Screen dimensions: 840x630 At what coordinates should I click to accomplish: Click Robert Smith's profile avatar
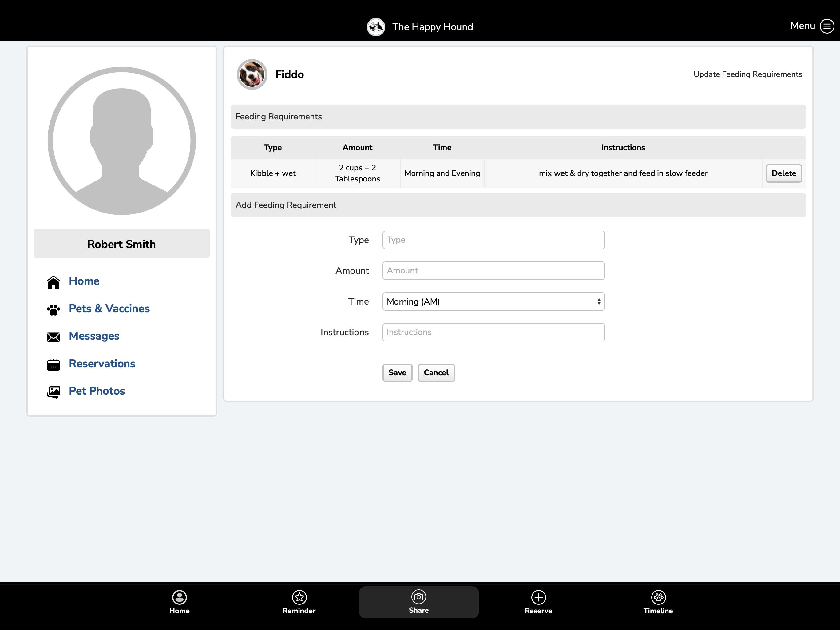click(121, 141)
